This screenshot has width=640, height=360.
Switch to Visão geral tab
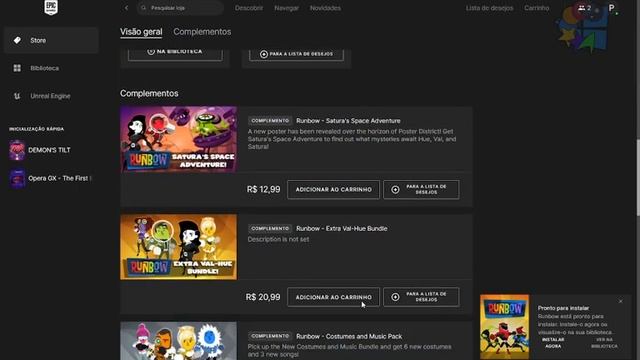coord(141,32)
